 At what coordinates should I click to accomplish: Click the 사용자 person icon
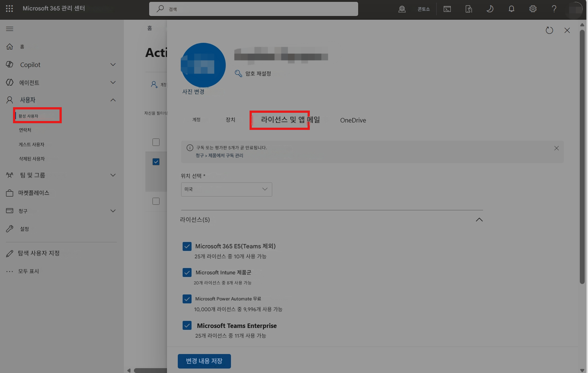(10, 100)
